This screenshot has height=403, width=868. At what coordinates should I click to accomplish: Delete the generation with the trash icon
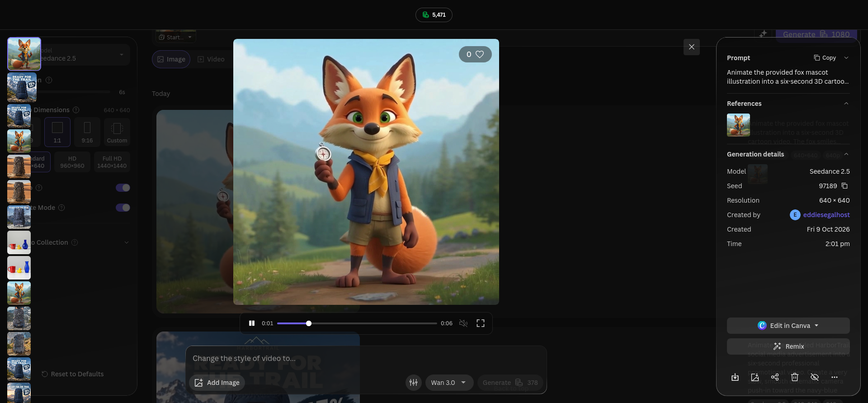click(x=795, y=377)
